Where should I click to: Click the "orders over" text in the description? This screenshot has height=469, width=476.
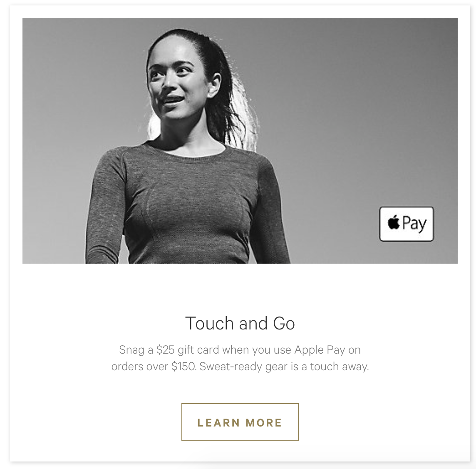click(140, 367)
